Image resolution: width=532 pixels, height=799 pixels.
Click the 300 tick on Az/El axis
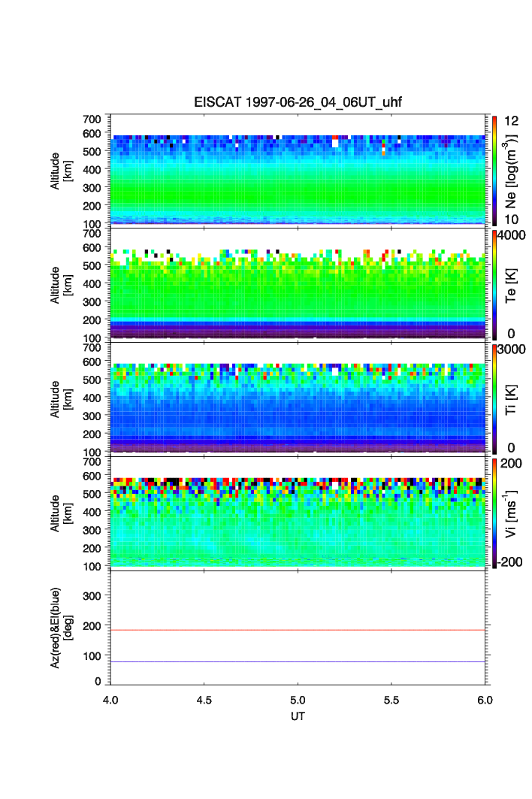(92, 596)
